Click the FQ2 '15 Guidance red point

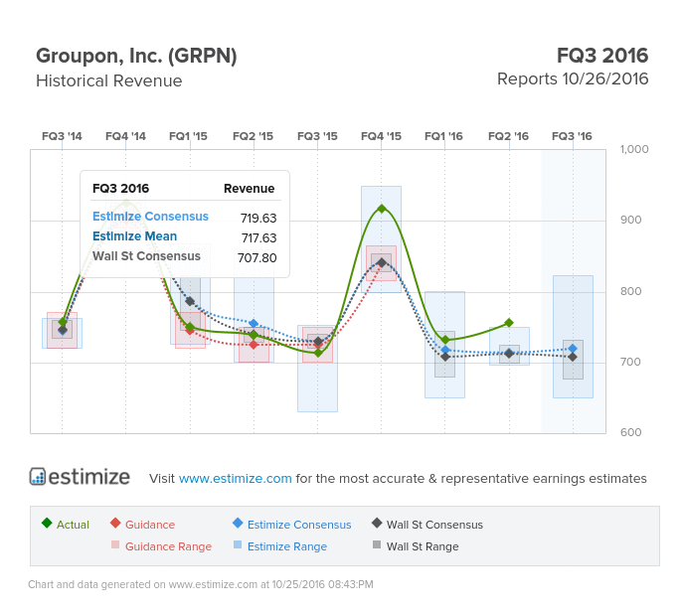click(255, 345)
